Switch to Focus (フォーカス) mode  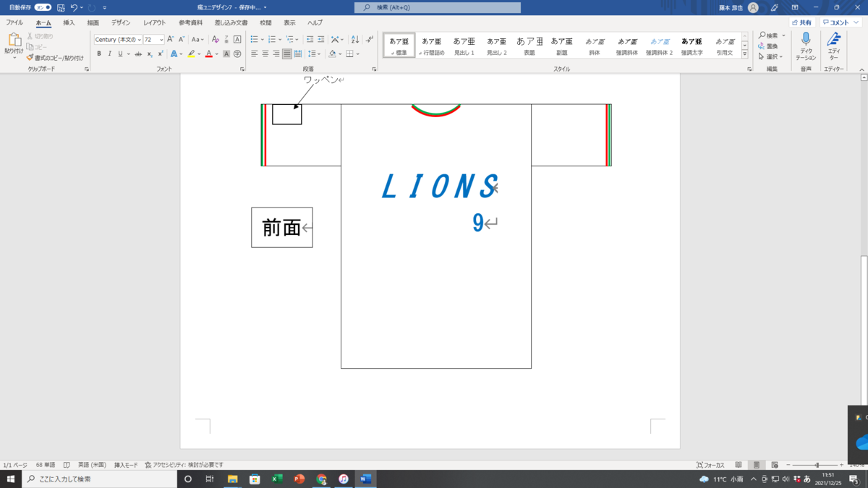point(710,465)
